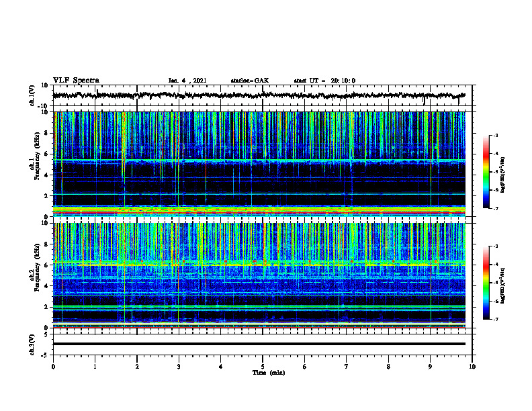Click the log(PSD) label beside the ch.1 color scale

[503, 175]
